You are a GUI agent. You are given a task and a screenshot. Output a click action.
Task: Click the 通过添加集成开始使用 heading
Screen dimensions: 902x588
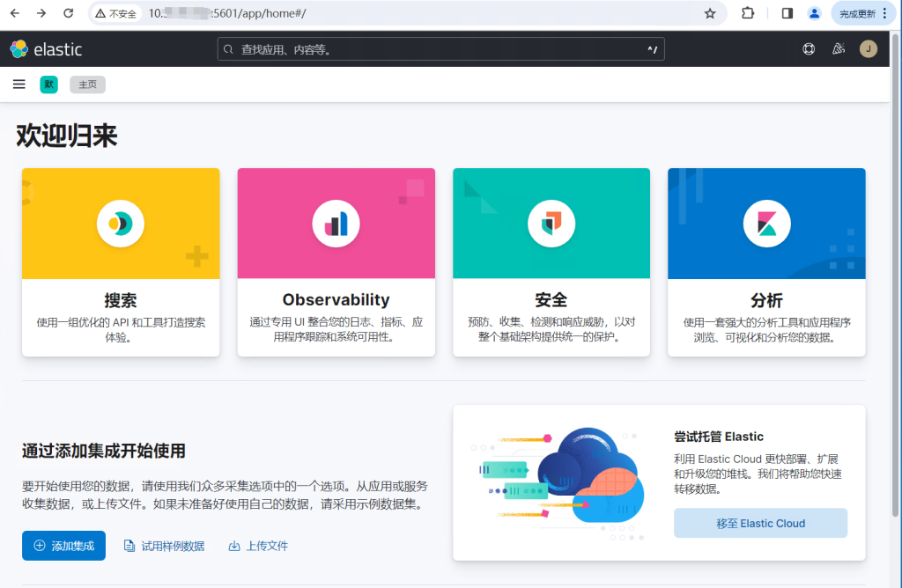(x=104, y=451)
